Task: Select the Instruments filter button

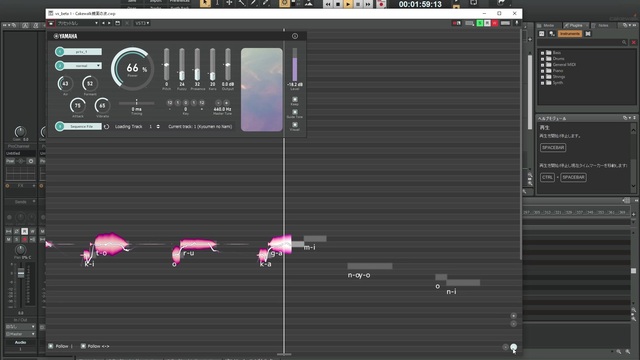Action: click(570, 34)
